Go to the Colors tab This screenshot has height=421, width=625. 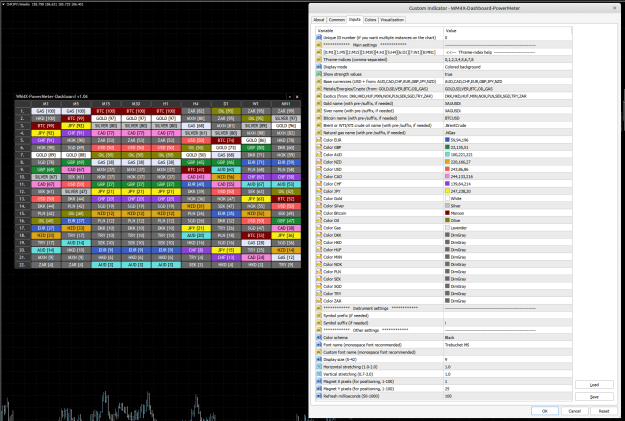(x=370, y=20)
